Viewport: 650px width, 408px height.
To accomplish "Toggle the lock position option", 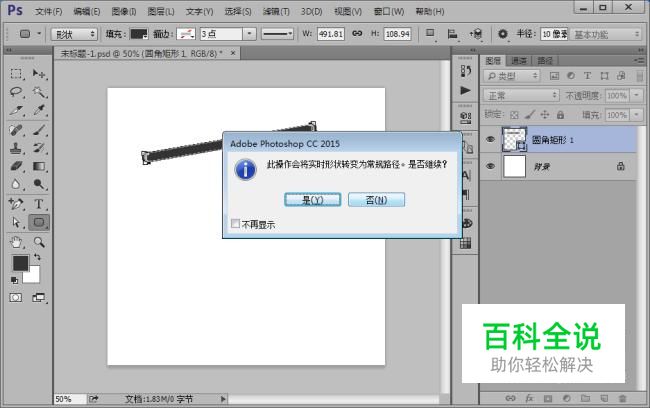I will 545,115.
